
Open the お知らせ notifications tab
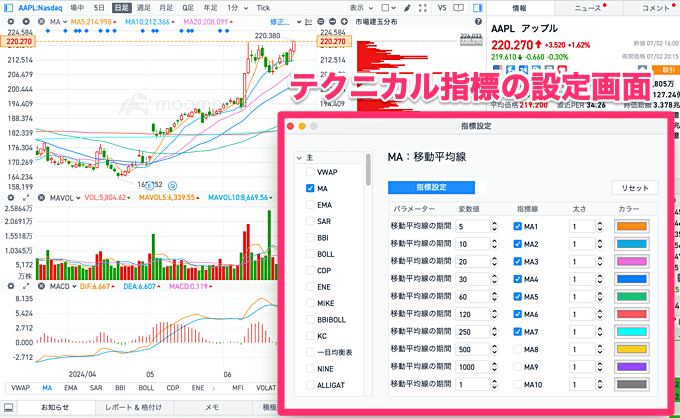pos(55,408)
